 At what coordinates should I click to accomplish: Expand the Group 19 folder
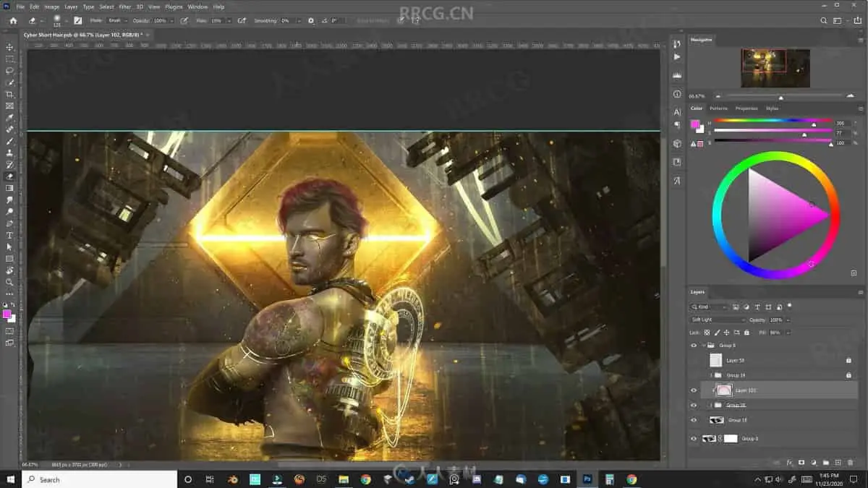pos(711,375)
